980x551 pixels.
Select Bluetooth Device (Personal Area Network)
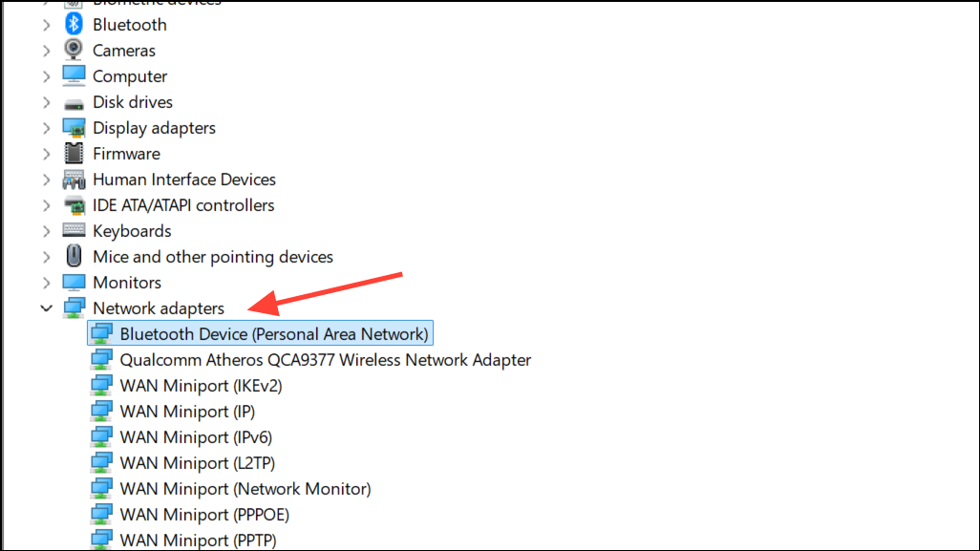[x=273, y=334]
